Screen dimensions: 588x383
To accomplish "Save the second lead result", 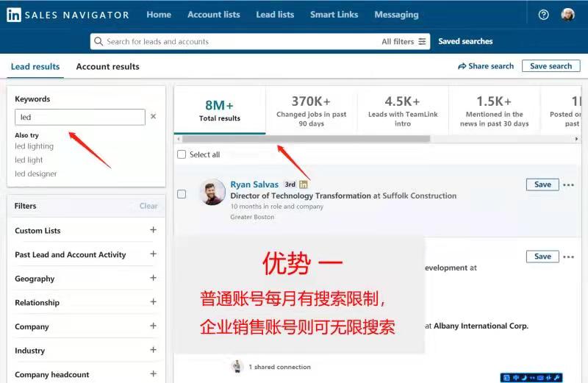I will pyautogui.click(x=542, y=257).
